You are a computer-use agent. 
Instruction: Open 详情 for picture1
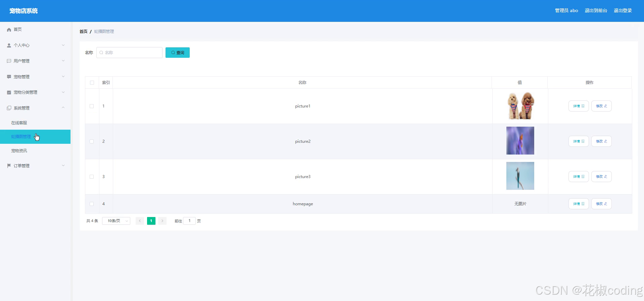579,106
